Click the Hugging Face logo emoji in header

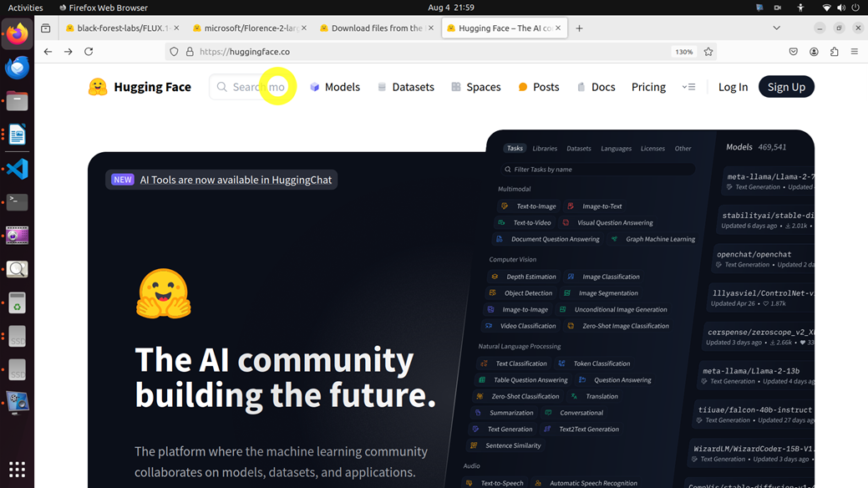tap(98, 87)
